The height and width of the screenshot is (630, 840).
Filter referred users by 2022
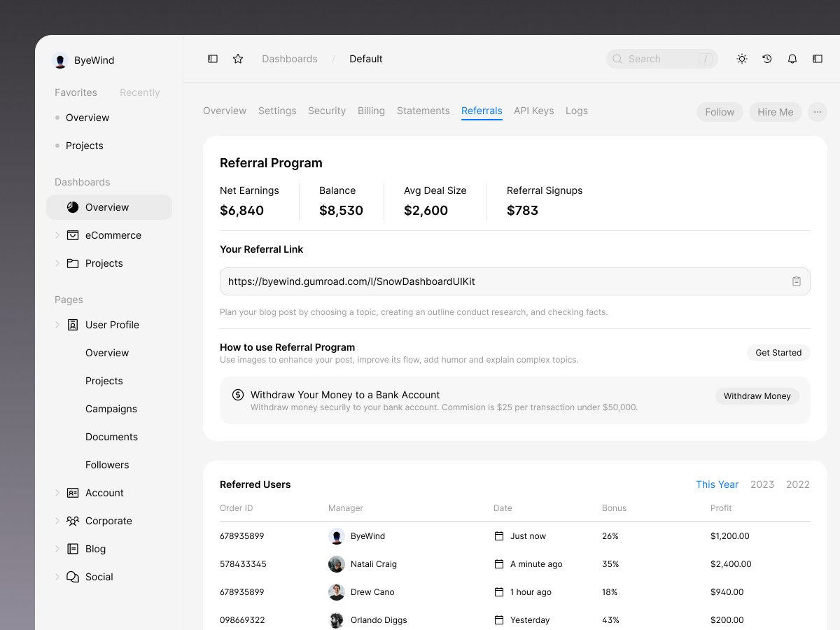(x=798, y=484)
